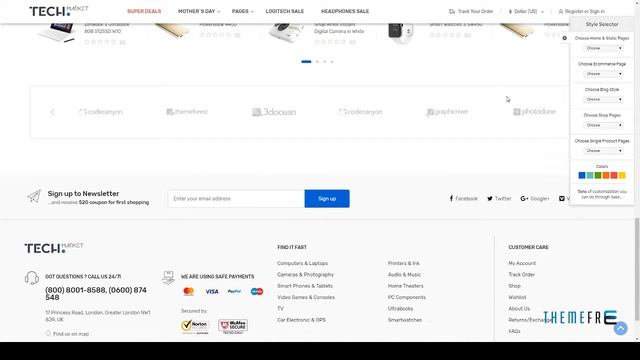Open Choose Ecommerce Page dropdown
The image size is (640, 360).
click(x=603, y=74)
